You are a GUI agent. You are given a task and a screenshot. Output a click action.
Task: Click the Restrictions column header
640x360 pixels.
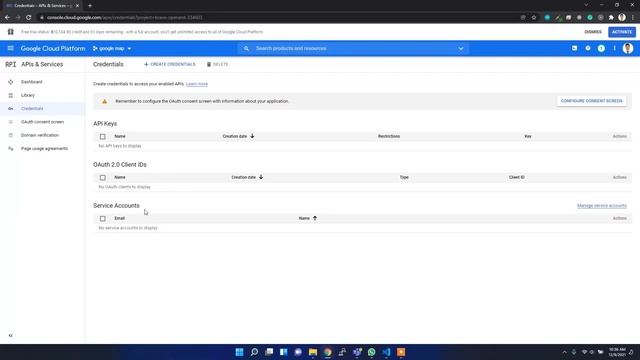(389, 136)
